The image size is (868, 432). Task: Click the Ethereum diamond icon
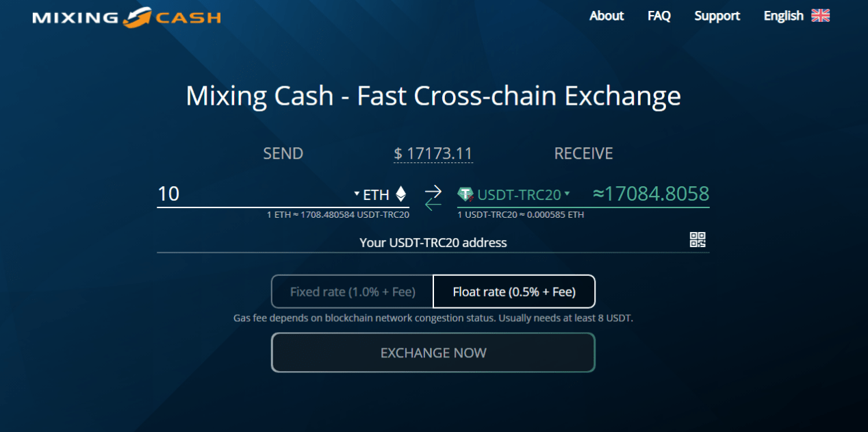(x=401, y=195)
